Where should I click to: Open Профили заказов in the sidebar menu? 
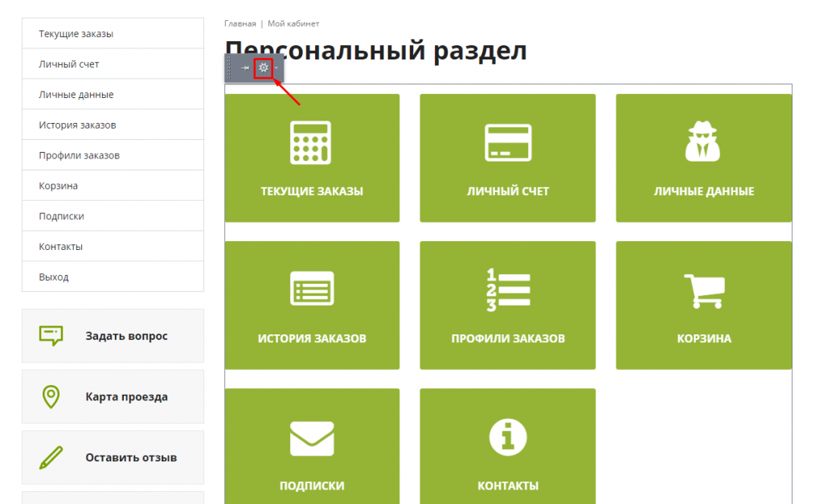pos(113,155)
